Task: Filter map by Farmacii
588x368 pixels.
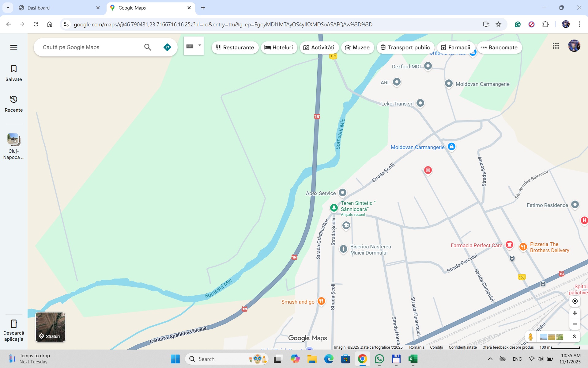Action: coord(455,48)
